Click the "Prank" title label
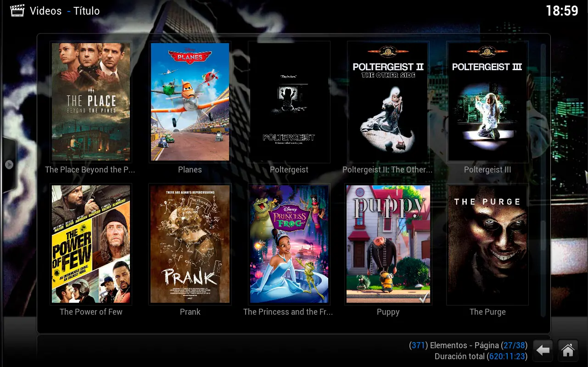Image resolution: width=588 pixels, height=367 pixels. coord(190,312)
